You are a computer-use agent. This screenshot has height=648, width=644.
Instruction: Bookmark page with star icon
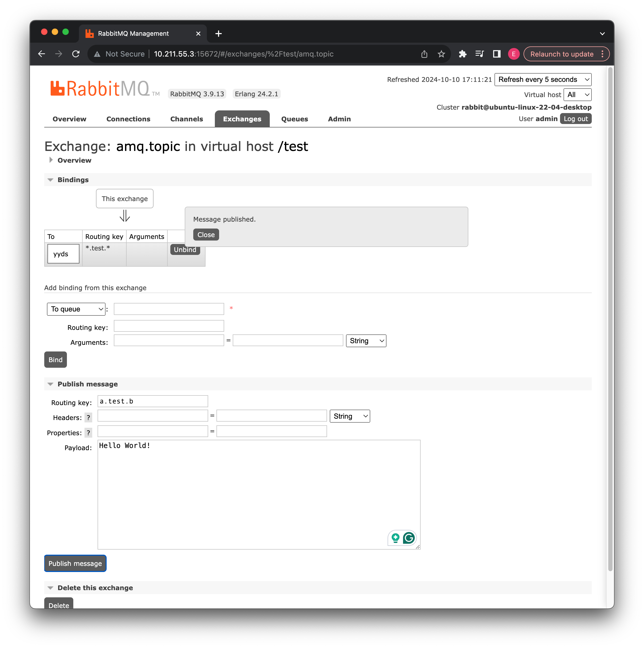point(441,54)
